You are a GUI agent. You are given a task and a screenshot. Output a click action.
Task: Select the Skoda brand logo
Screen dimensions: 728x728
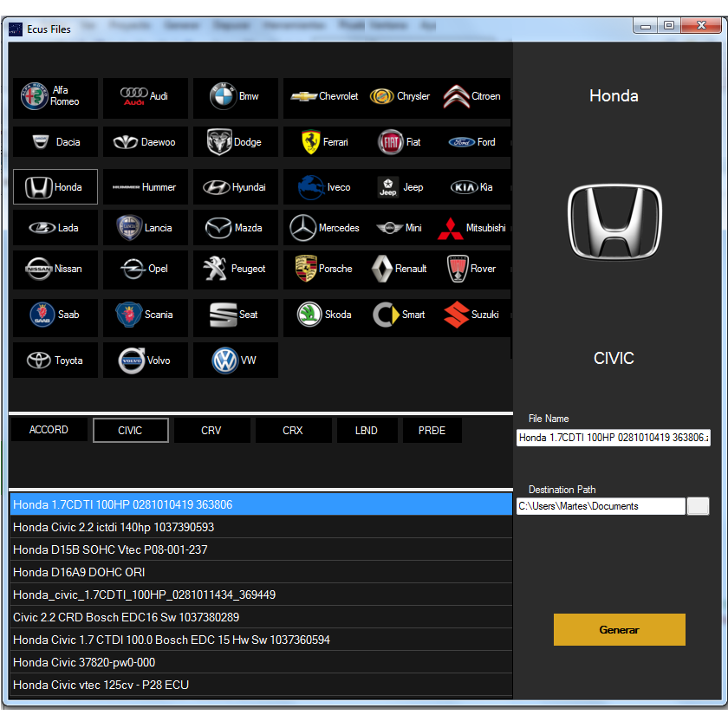click(x=309, y=315)
